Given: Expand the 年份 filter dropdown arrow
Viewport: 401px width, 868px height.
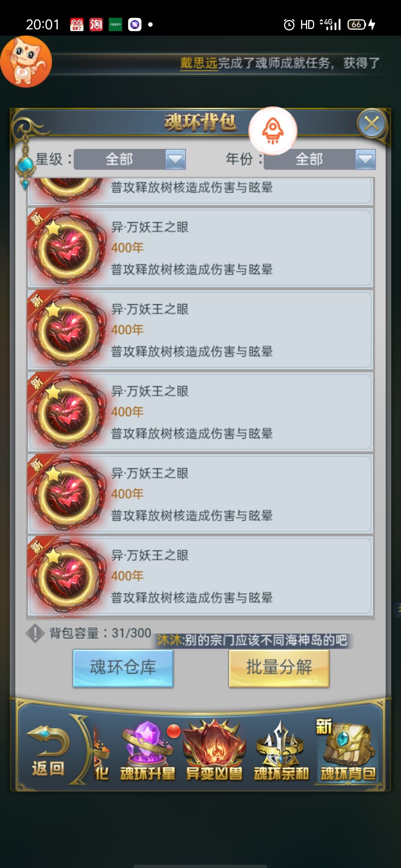Looking at the screenshot, I should point(365,160).
